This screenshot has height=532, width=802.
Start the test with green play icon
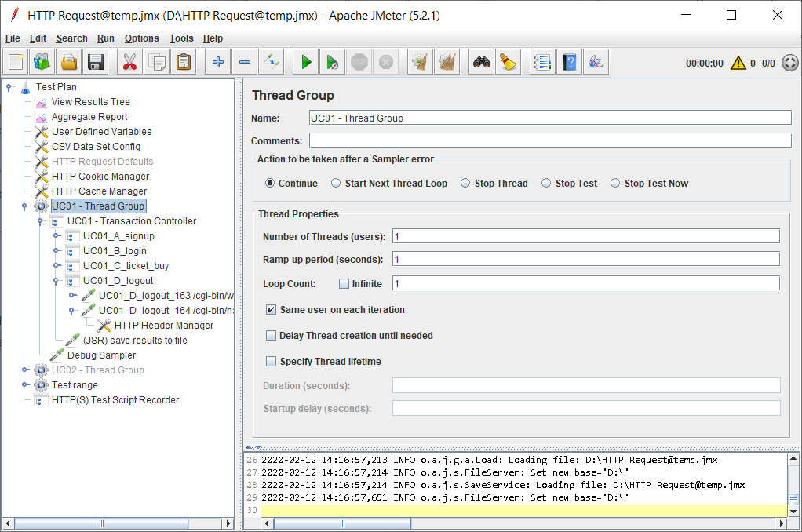[x=306, y=63]
